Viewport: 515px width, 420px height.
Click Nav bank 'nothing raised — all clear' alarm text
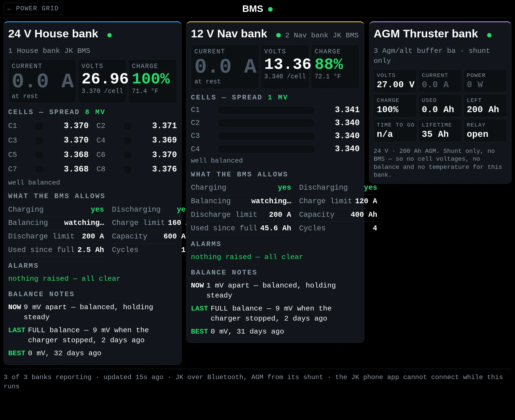pos(247,257)
